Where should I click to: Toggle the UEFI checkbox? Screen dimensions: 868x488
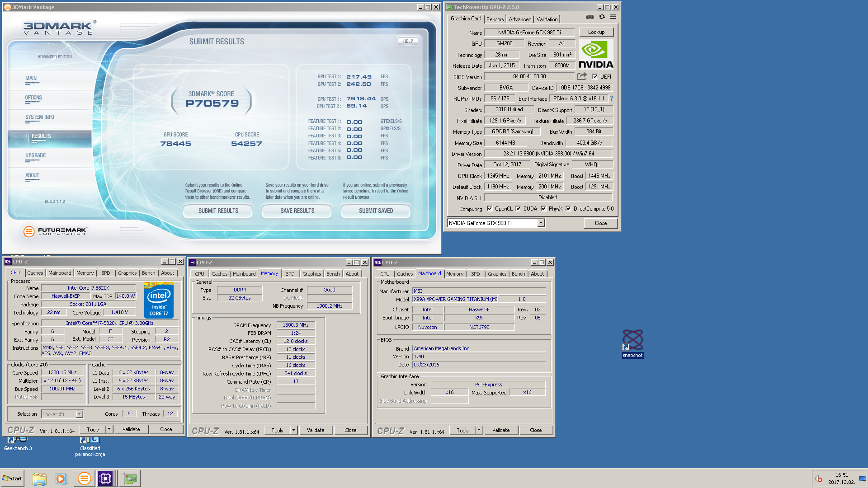595,76
